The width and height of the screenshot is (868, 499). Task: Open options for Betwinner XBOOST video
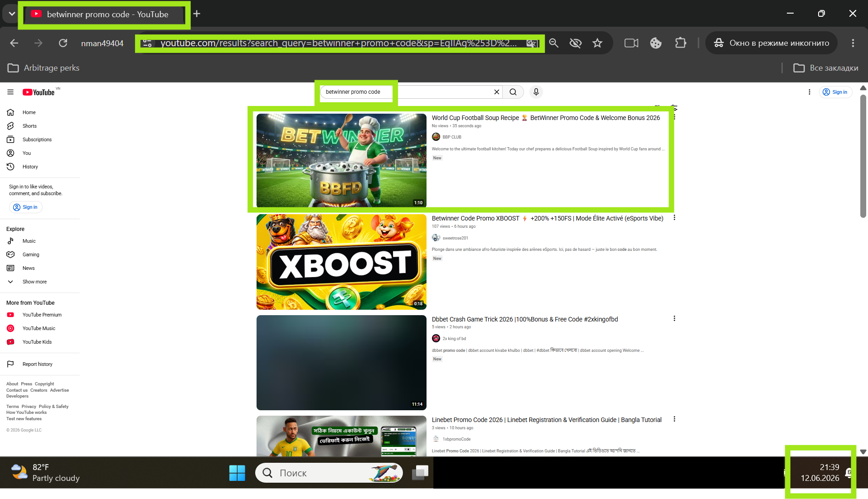pos(674,217)
